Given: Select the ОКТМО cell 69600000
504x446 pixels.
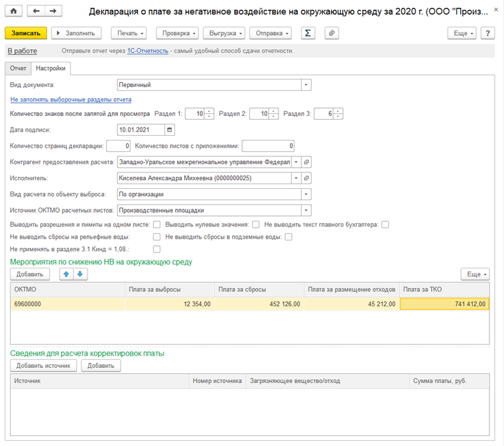Looking at the screenshot, I should 68,304.
